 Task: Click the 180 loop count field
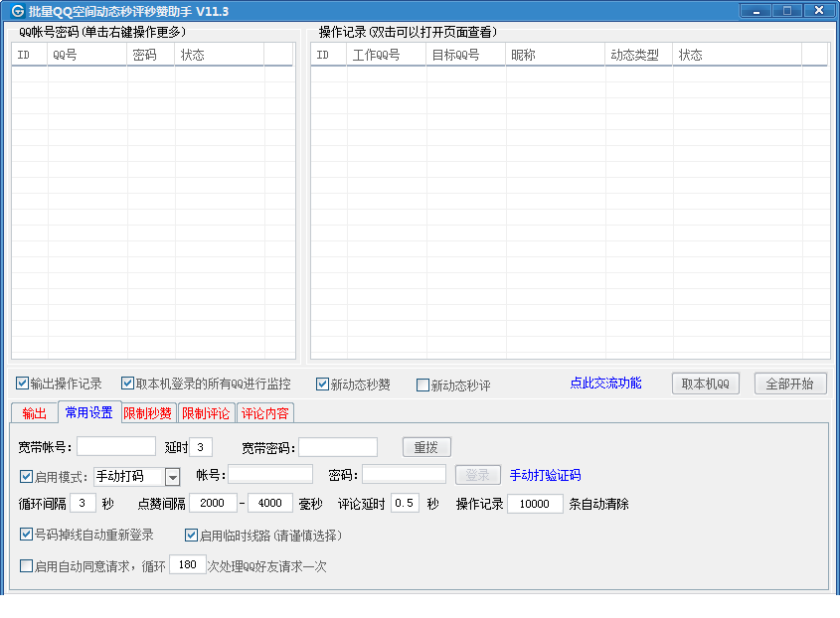[x=188, y=564]
